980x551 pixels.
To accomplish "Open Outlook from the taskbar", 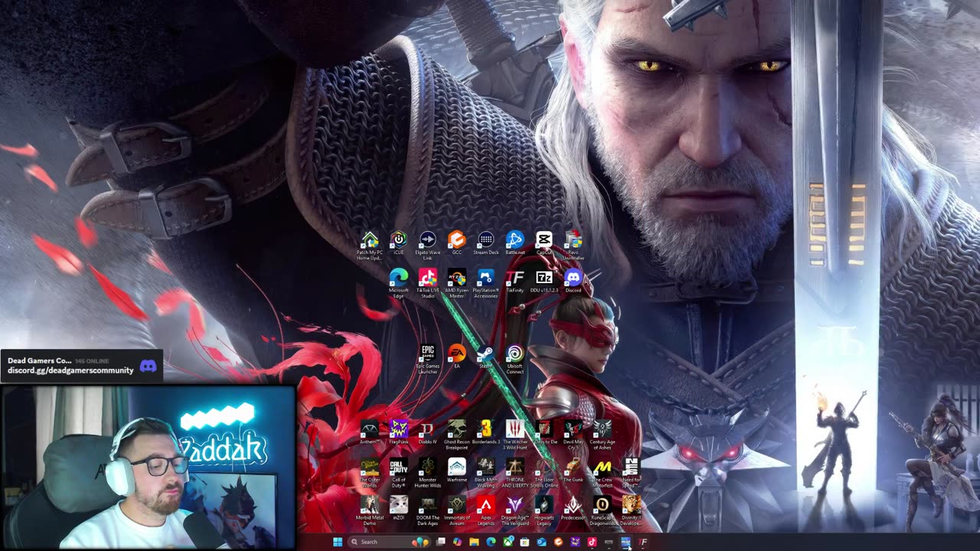I will [x=541, y=542].
